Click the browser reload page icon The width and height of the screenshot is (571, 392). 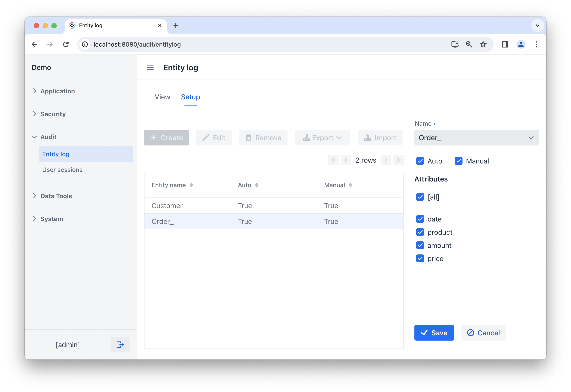tap(66, 44)
